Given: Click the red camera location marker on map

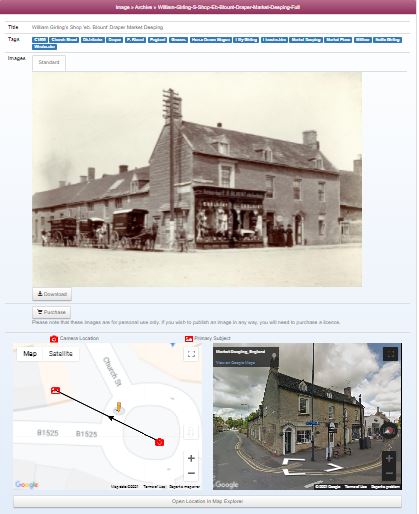Looking at the screenshot, I should coord(160,442).
